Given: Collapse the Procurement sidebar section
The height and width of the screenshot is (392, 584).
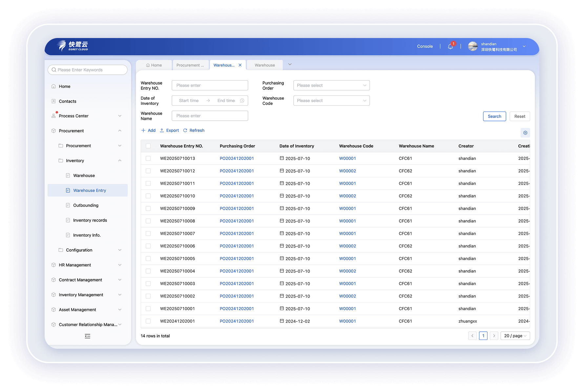Looking at the screenshot, I should tap(120, 130).
